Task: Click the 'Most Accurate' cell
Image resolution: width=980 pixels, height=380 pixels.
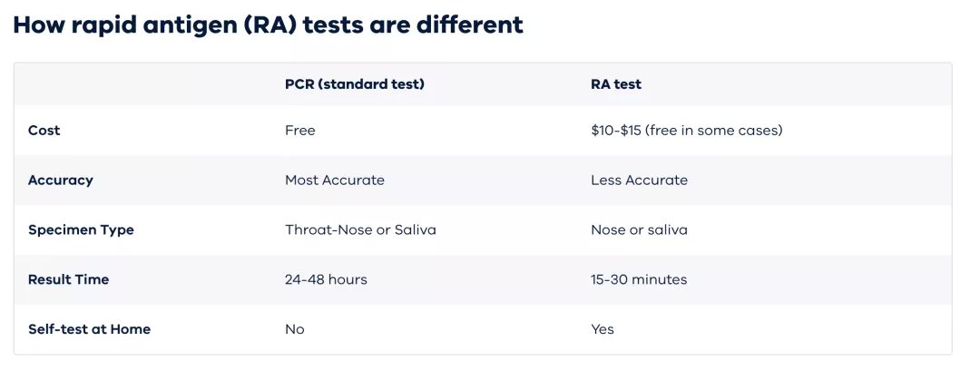Action: point(334,180)
